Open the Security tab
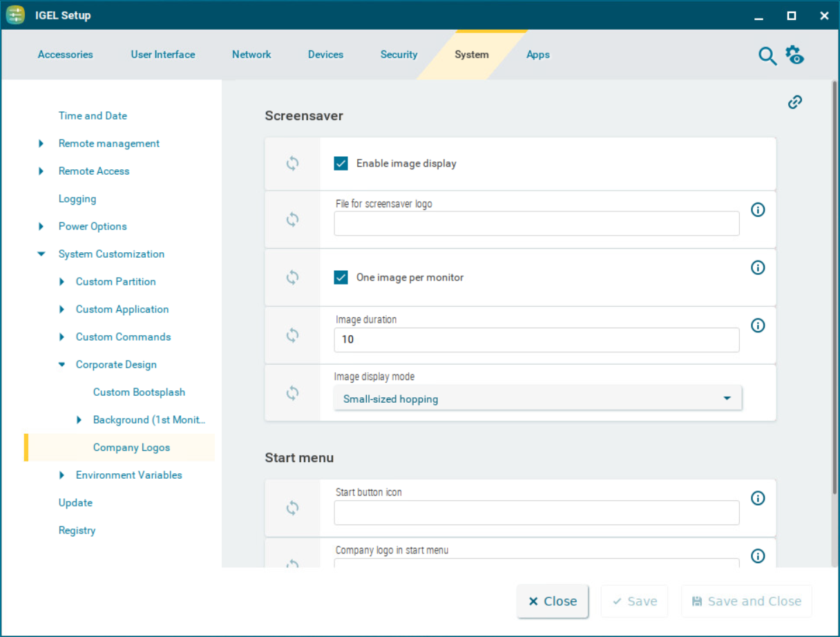Viewport: 840px width, 637px height. pyautogui.click(x=399, y=55)
